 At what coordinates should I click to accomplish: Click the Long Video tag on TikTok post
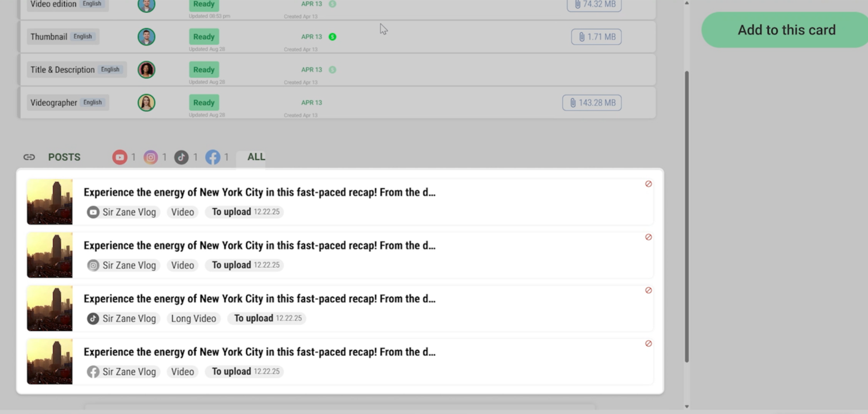pos(194,319)
